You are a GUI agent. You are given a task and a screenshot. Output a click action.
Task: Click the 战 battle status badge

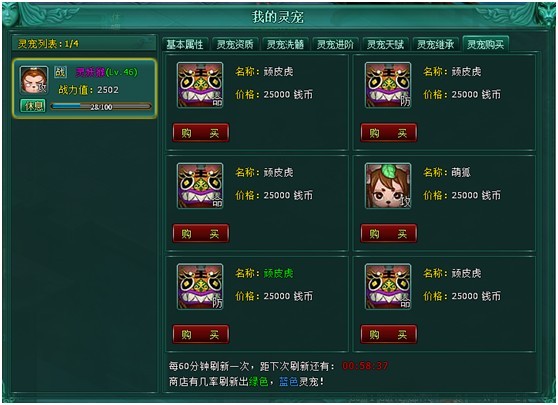tap(60, 72)
